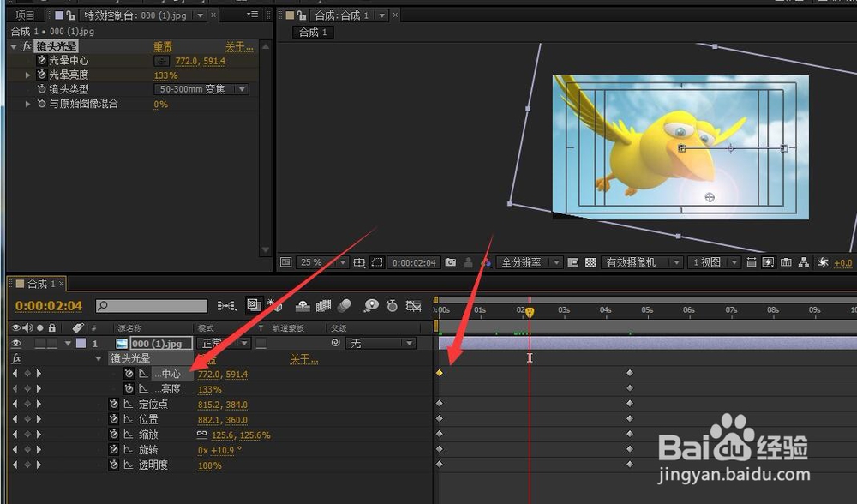This screenshot has width=857, height=504.
Task: Click the timeline current time 0:00:02:04
Action: 49,306
